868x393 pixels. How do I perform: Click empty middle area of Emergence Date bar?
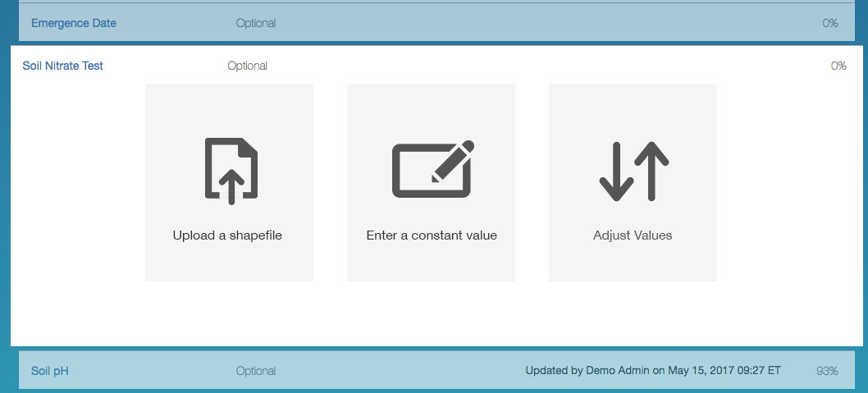coord(533,23)
